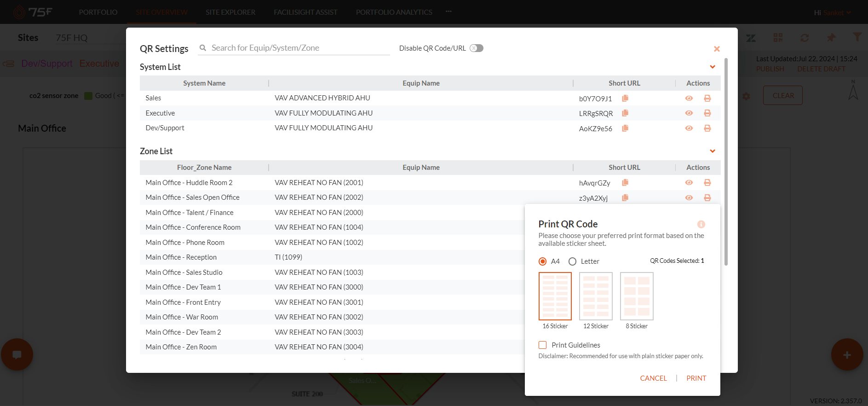Copy short URL z3yA2Xyj for Sales Open Office
The image size is (868, 406).
[x=625, y=198]
